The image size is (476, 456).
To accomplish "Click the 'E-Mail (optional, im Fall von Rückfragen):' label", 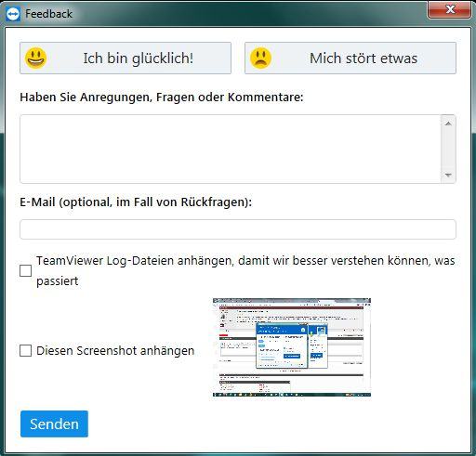I will click(136, 202).
